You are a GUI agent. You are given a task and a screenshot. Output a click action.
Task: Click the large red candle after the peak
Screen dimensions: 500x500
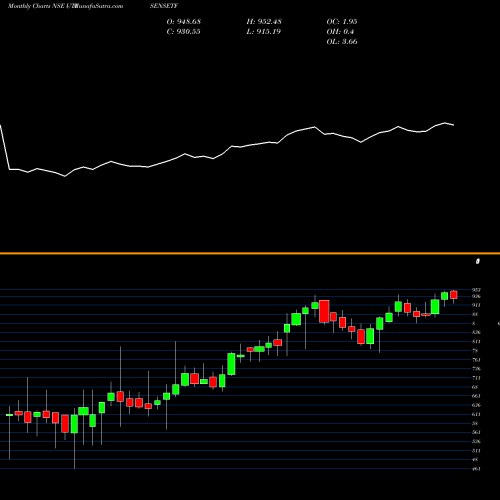[x=324, y=311]
